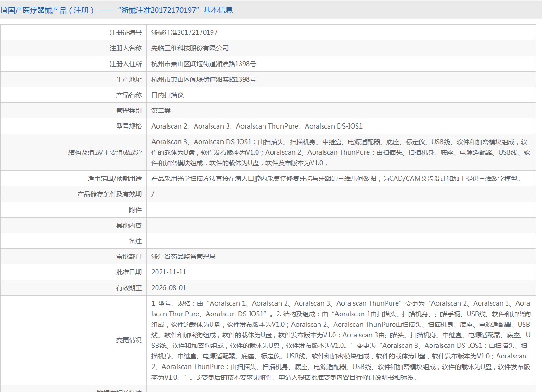This screenshot has width=542, height=392.
Task: Select the '变更情况' row label
Action: (x=129, y=340)
